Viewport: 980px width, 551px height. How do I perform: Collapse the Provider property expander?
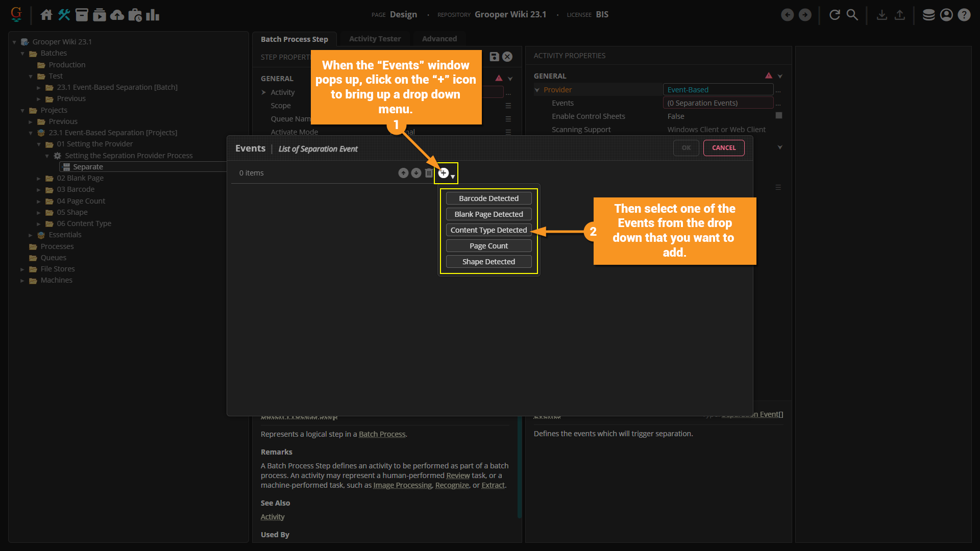click(537, 90)
